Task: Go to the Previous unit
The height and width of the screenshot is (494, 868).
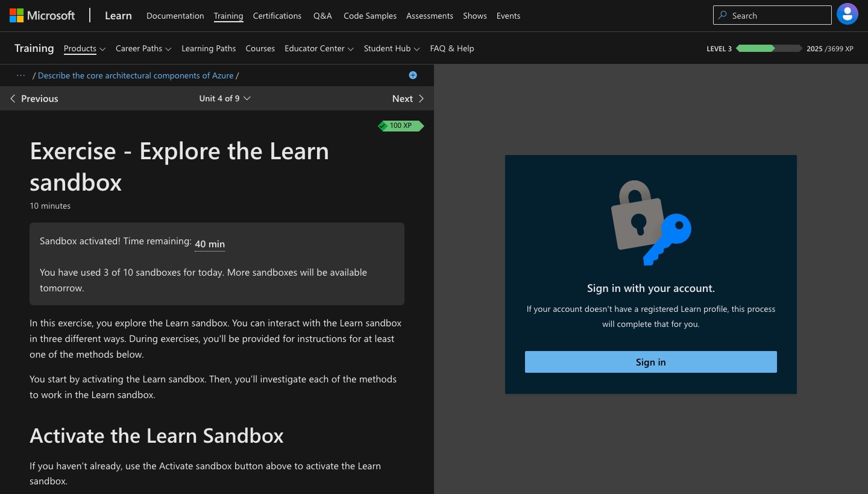Action: click(x=34, y=98)
